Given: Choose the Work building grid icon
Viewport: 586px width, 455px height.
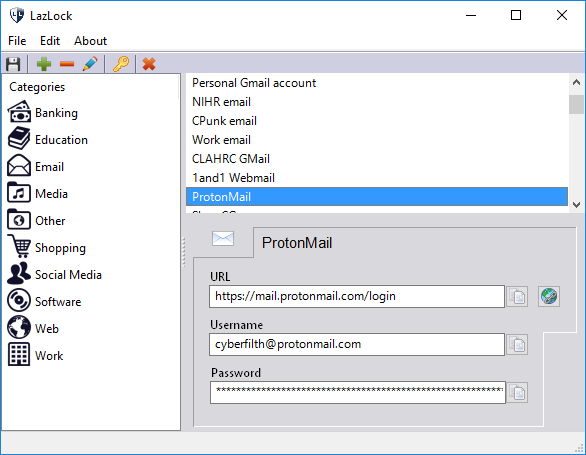Looking at the screenshot, I should (x=19, y=354).
